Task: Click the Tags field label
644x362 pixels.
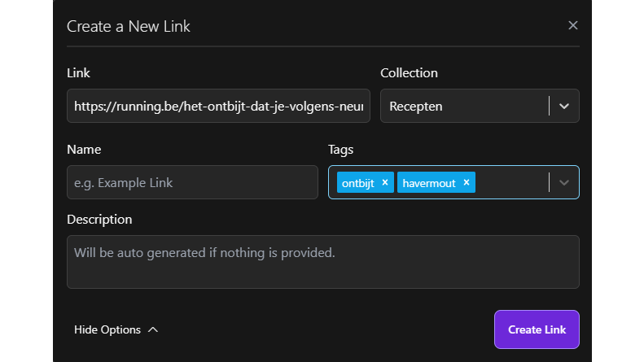Action: [340, 150]
